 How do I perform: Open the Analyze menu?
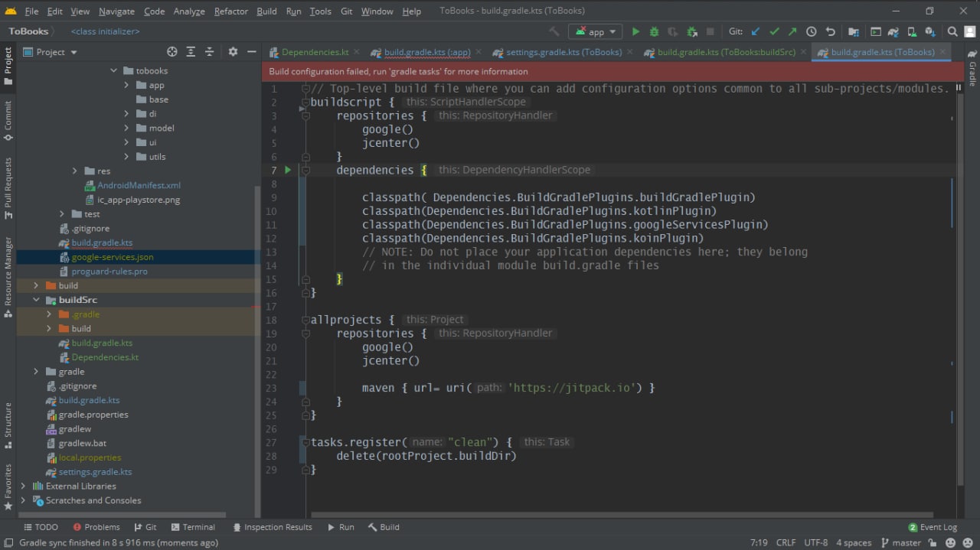[189, 11]
